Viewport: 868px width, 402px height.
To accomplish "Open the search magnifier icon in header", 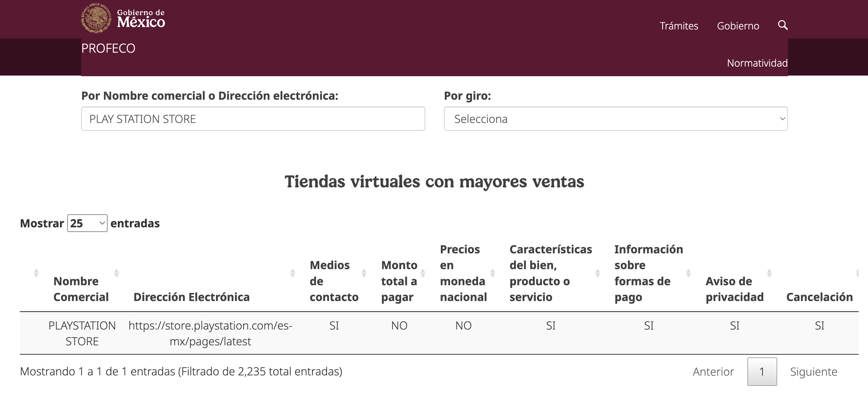I will [782, 25].
